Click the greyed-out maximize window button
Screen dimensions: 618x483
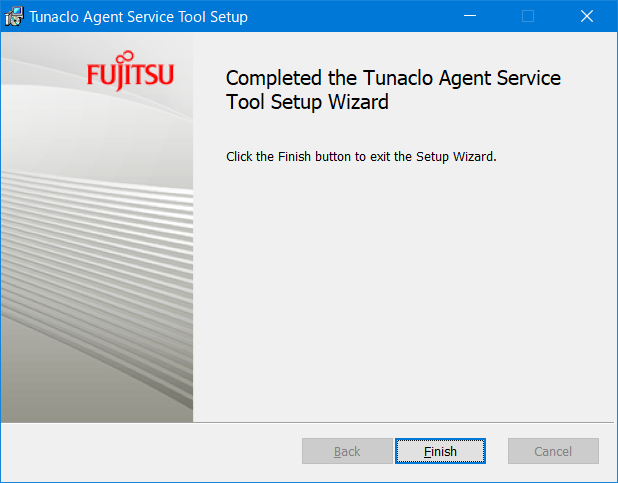(x=528, y=16)
